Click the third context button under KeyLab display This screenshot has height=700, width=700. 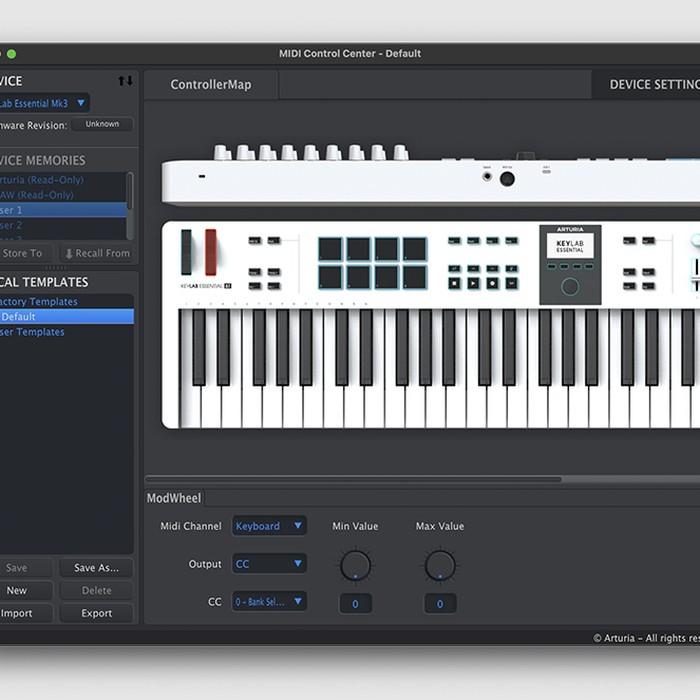[577, 267]
